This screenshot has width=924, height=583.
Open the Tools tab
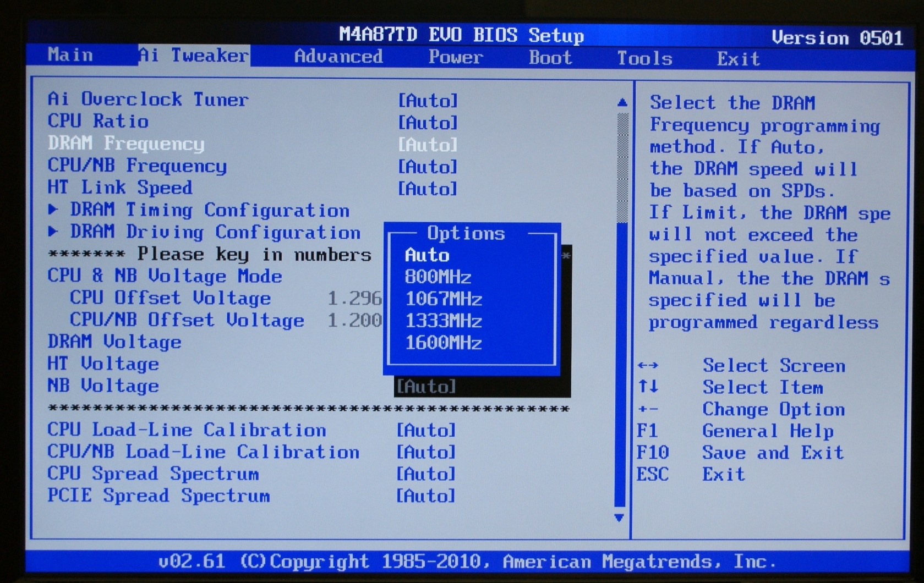644,58
